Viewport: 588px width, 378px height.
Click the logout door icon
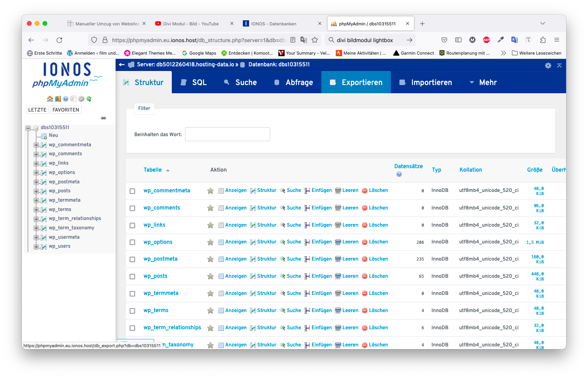click(58, 99)
